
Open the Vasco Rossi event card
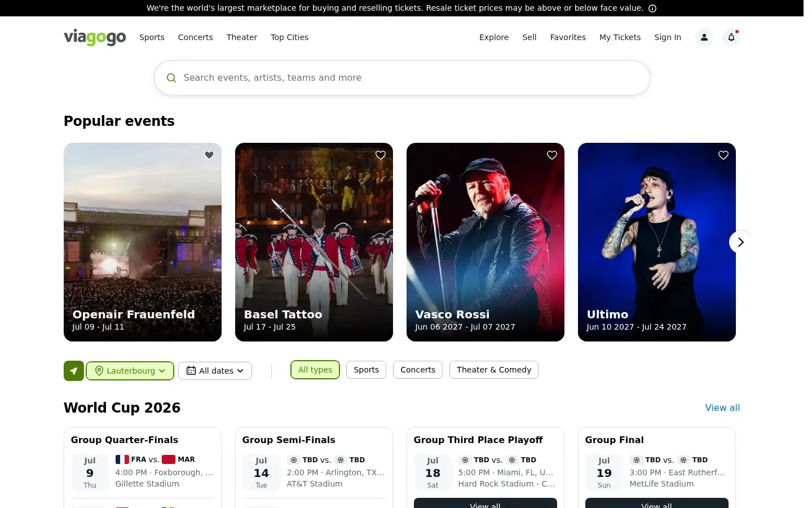[486, 242]
